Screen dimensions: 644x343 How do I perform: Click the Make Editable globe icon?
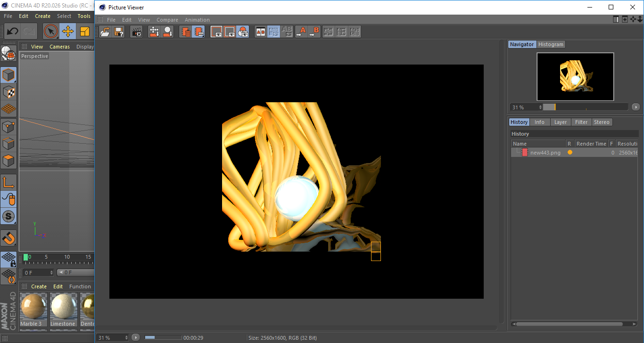(x=8, y=53)
